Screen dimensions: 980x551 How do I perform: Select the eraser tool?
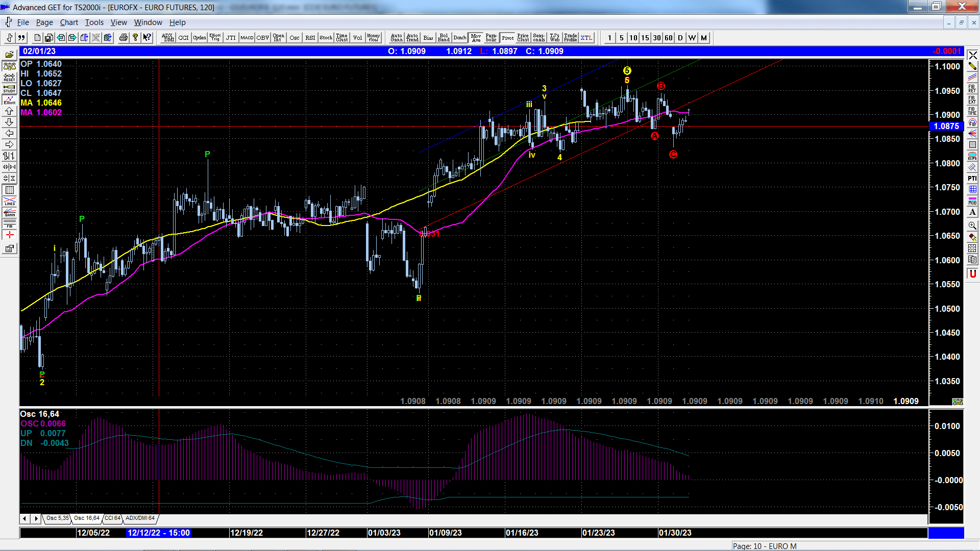click(972, 237)
